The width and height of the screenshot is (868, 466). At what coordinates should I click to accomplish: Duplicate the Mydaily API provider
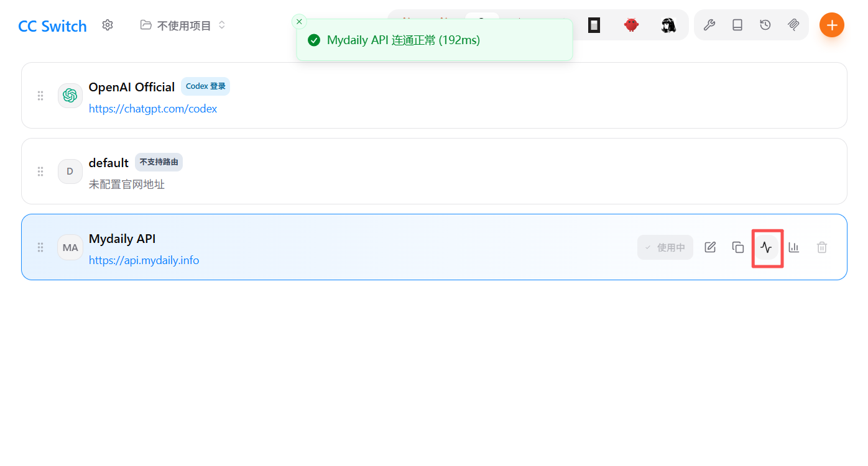(738, 247)
